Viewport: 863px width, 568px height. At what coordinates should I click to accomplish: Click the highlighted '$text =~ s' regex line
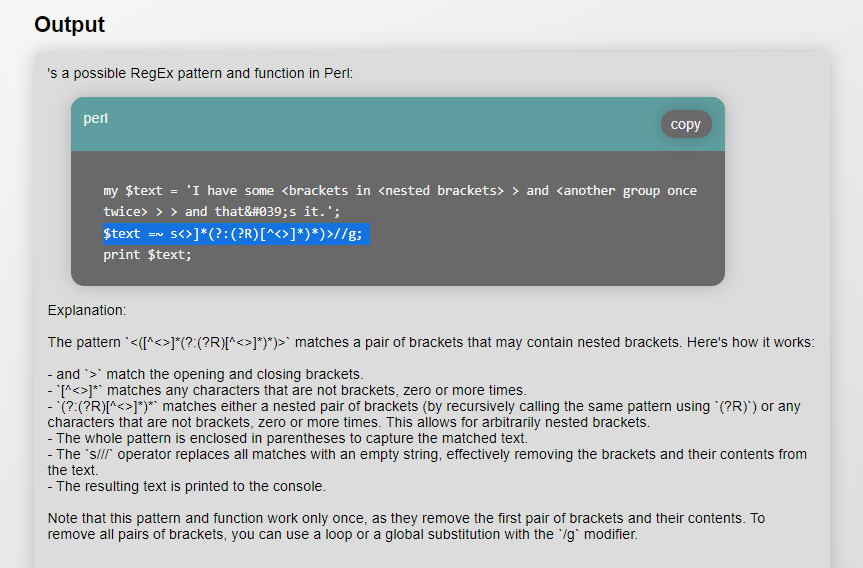236,234
